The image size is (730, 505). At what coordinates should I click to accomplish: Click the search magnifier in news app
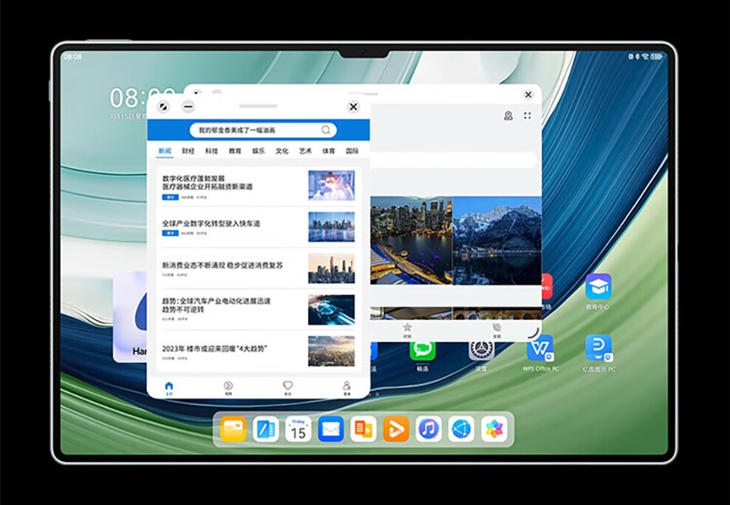click(x=326, y=130)
